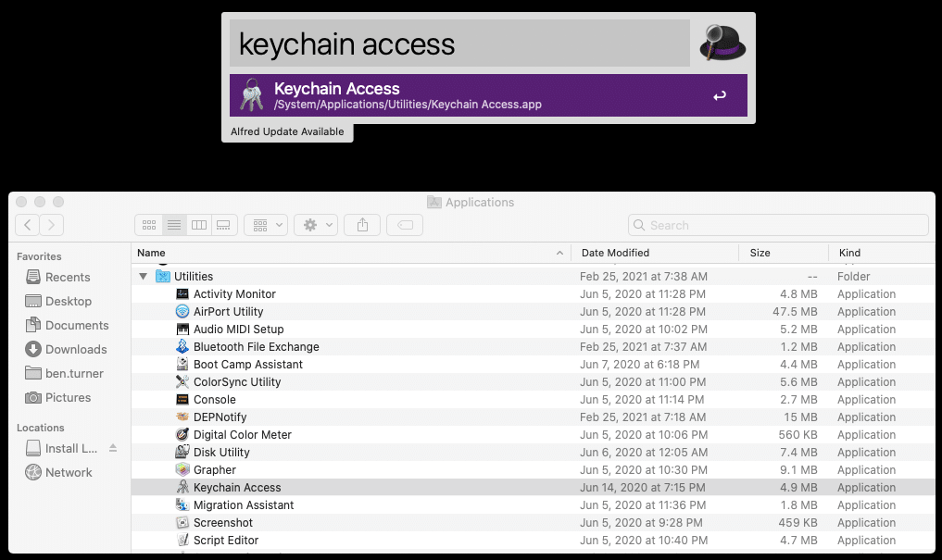This screenshot has height=560, width=942.
Task: Click the Share toolbar button
Action: click(x=362, y=225)
